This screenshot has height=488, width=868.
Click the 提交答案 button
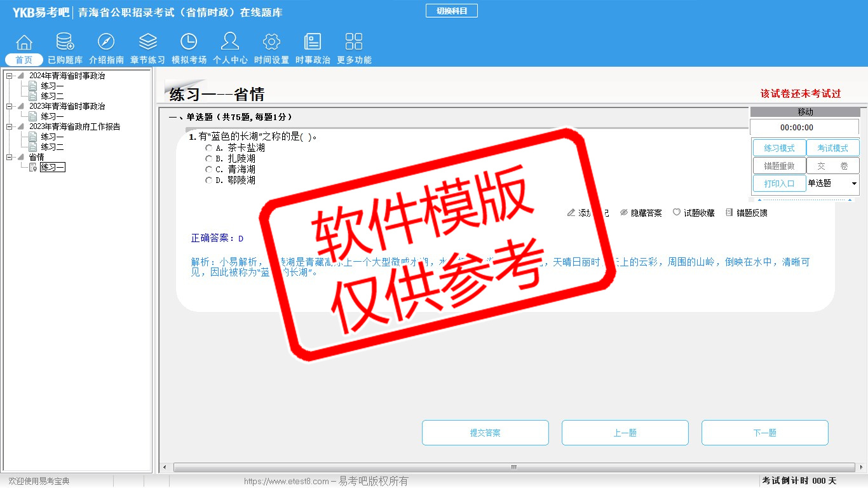(485, 433)
